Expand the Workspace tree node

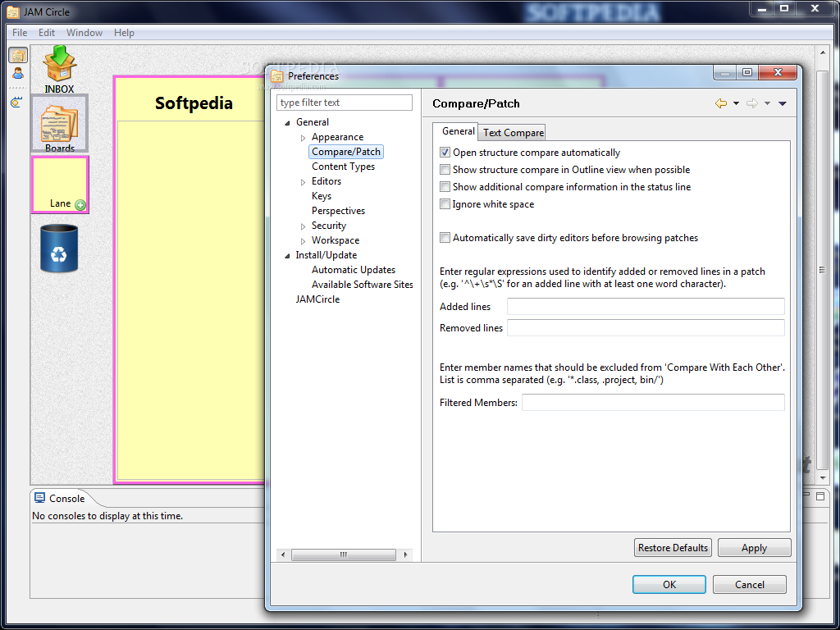[x=304, y=241]
